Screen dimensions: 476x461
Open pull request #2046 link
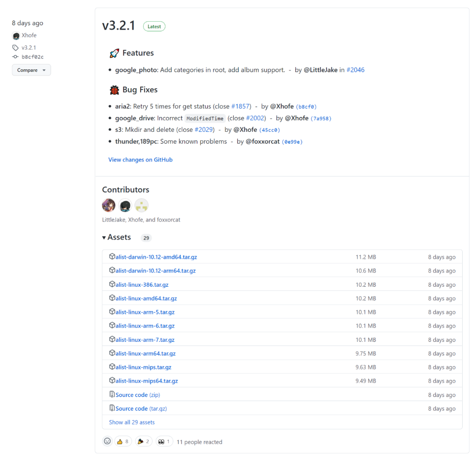tap(356, 70)
